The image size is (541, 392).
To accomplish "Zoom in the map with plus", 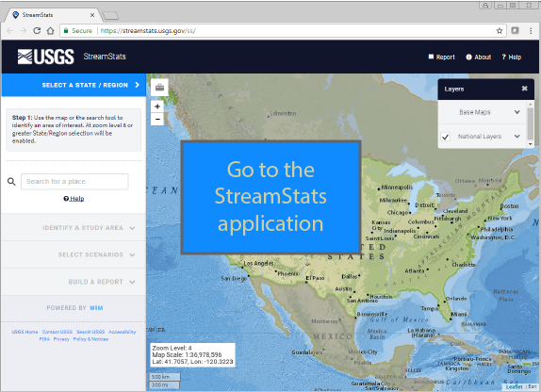I will (157, 106).
